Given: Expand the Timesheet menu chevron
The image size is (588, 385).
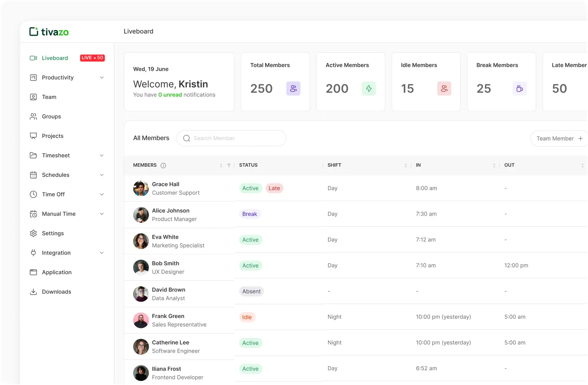Looking at the screenshot, I should point(102,156).
